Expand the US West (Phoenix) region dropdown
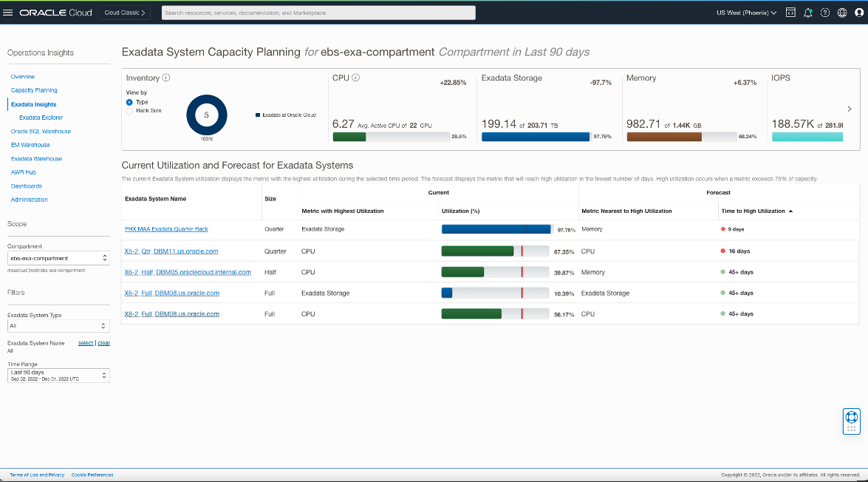868x482 pixels. coord(746,13)
